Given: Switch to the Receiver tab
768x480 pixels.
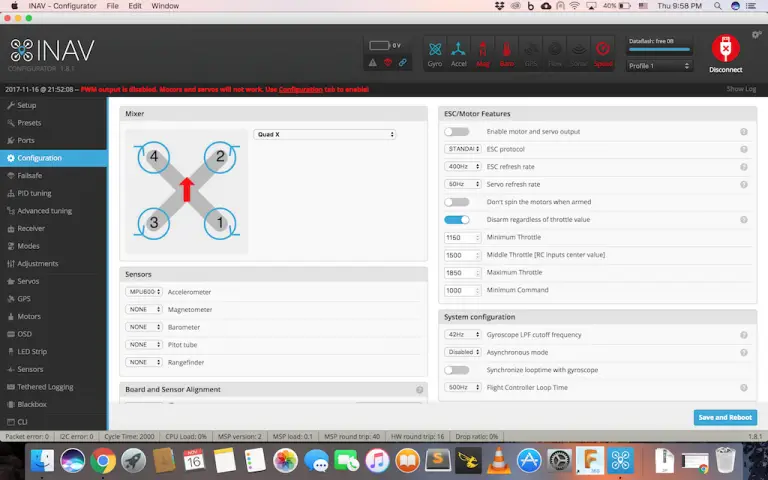Looking at the screenshot, I should point(32,228).
